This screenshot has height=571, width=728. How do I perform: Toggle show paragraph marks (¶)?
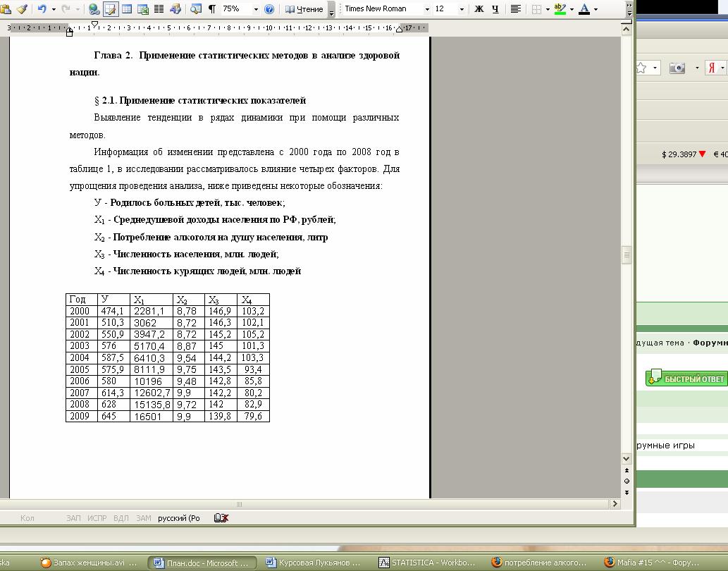[211, 9]
